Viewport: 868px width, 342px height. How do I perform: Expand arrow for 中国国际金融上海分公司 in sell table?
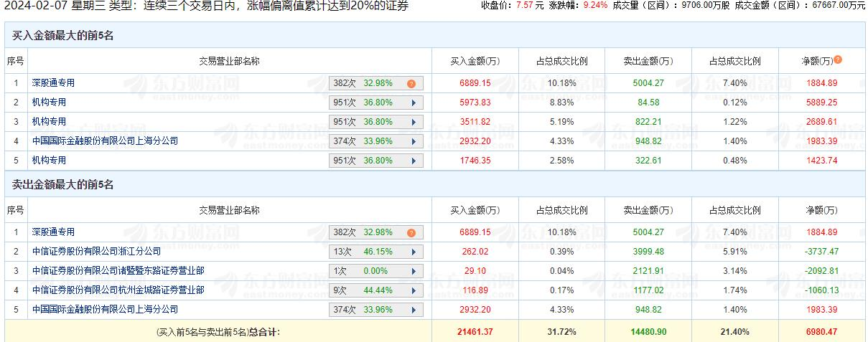tap(414, 310)
